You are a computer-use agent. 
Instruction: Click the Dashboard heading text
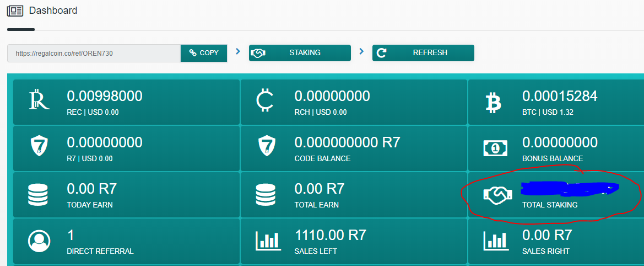tap(53, 10)
